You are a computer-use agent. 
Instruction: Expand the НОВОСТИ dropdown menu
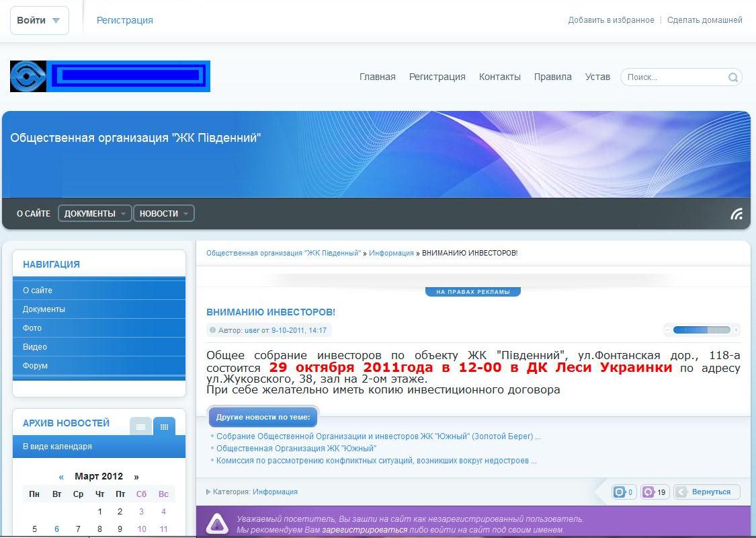[164, 214]
